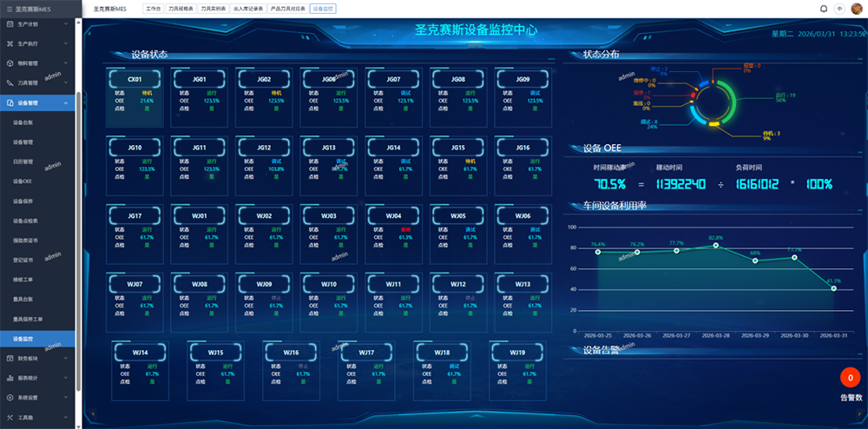The image size is (868, 429).
Task: Open the 维修工单 submenu item
Action: click(x=23, y=279)
